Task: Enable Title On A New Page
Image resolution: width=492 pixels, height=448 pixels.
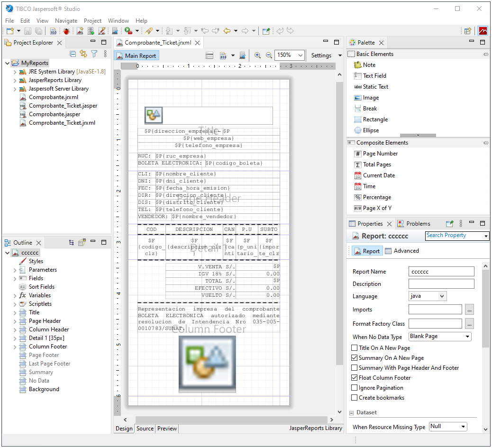Action: [354, 348]
